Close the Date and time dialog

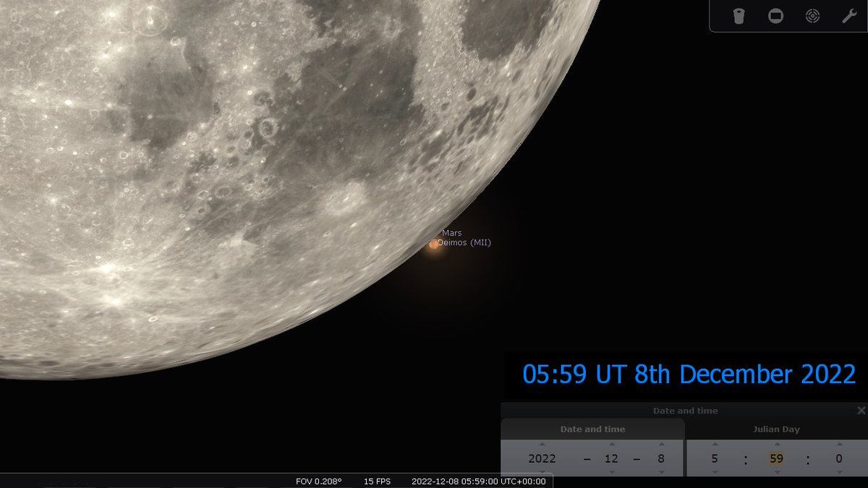coord(861,410)
